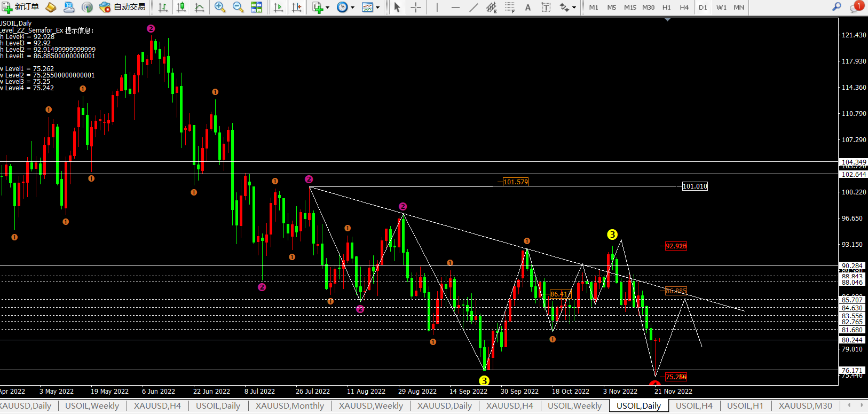
Task: Open the search magnifier icon
Action: pos(837,7)
